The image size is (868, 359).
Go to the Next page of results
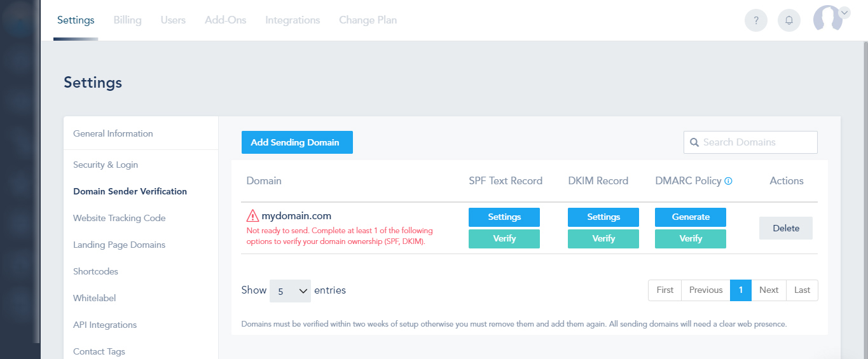[769, 290]
